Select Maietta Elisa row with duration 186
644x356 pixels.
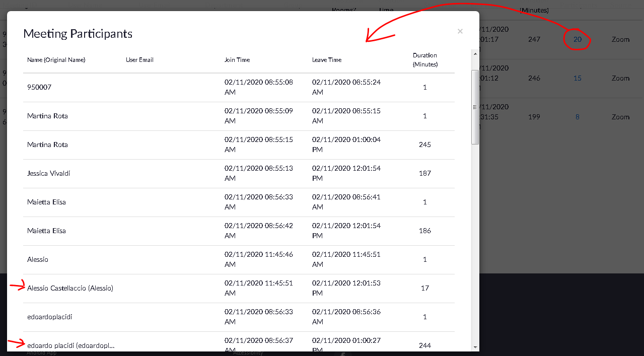[239, 231]
